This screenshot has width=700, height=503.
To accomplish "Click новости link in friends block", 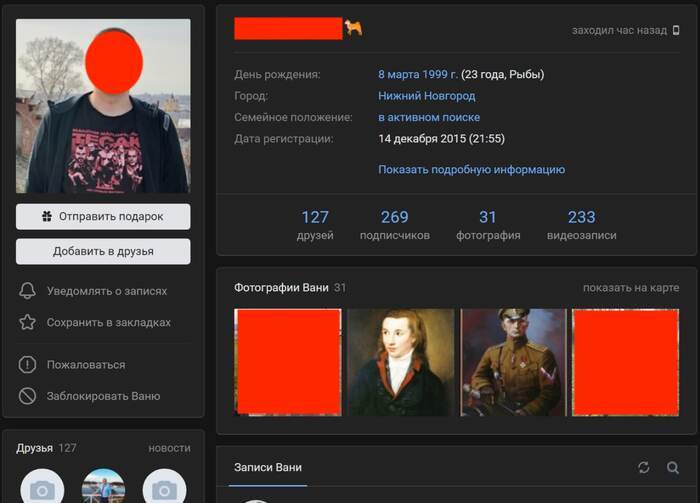I will [169, 448].
